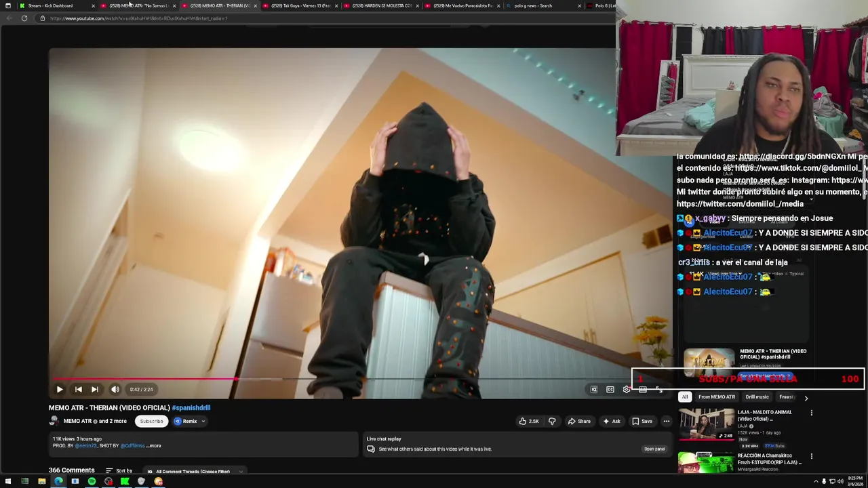Image resolution: width=868 pixels, height=488 pixels.
Task: Share the THERIAN video
Action: pos(579,421)
